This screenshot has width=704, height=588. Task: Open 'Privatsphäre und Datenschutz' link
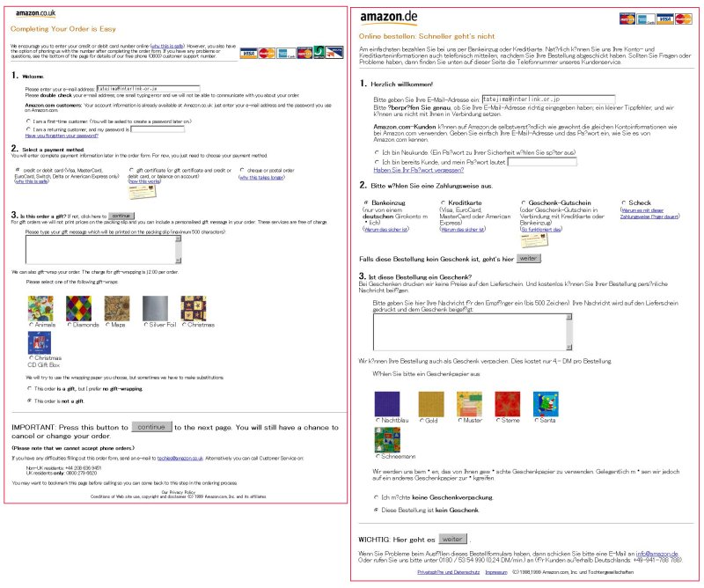click(x=449, y=572)
